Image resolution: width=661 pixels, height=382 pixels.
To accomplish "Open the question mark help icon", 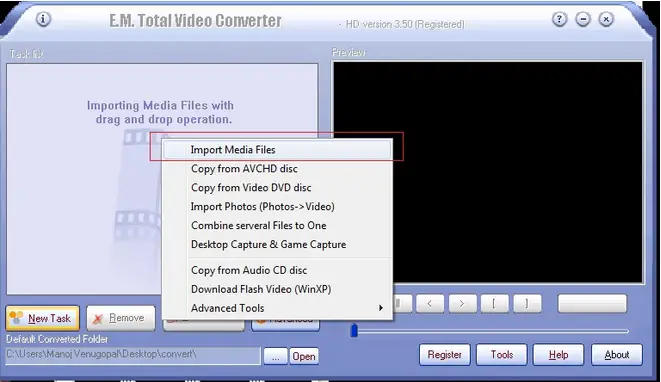I will pos(559,19).
